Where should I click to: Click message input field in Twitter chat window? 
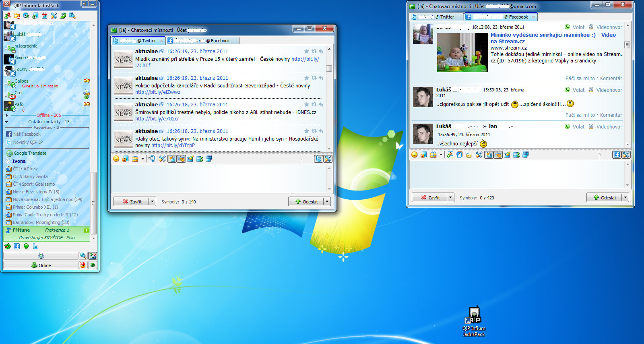coord(219,178)
